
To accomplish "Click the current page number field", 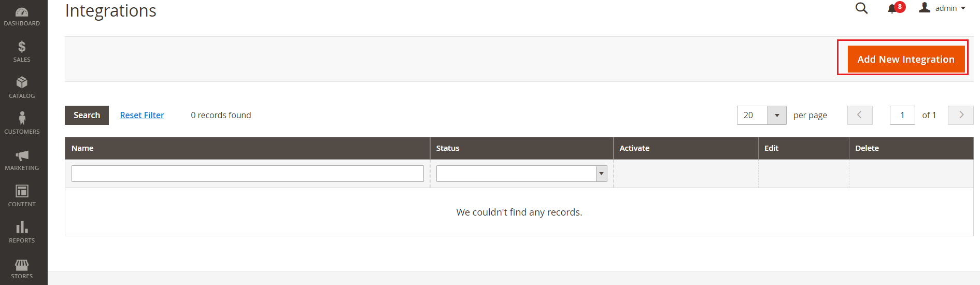I will coord(902,115).
